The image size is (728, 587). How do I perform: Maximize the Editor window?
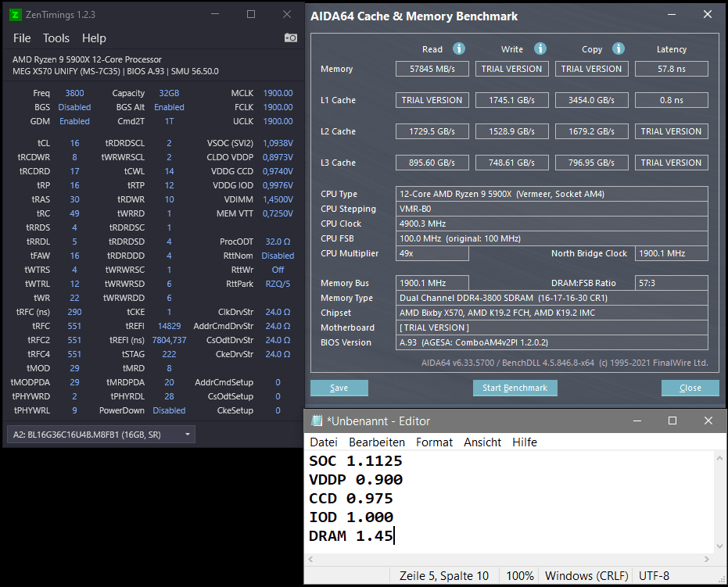tap(672, 421)
